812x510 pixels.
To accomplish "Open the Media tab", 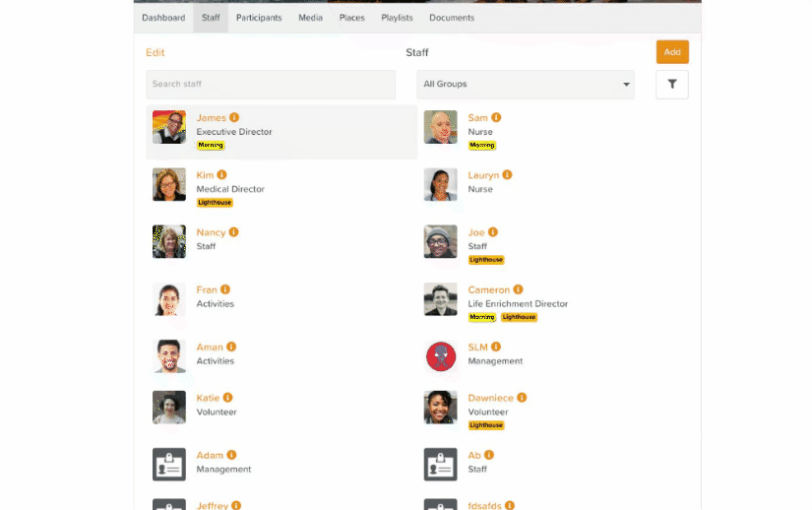I will point(310,18).
